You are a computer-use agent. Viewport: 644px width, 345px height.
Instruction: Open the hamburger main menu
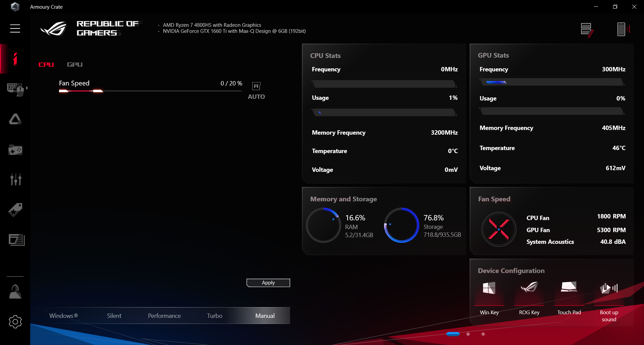point(15,28)
